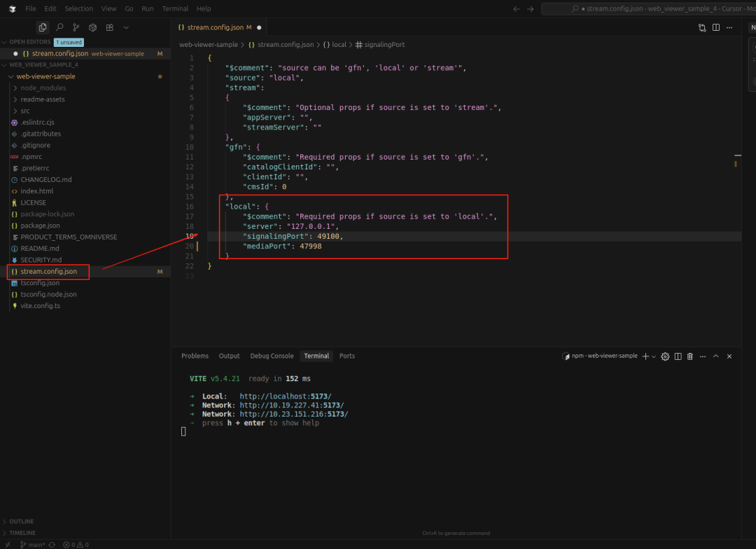Open editor More Actions ellipsis
756x549 pixels.
(x=729, y=27)
